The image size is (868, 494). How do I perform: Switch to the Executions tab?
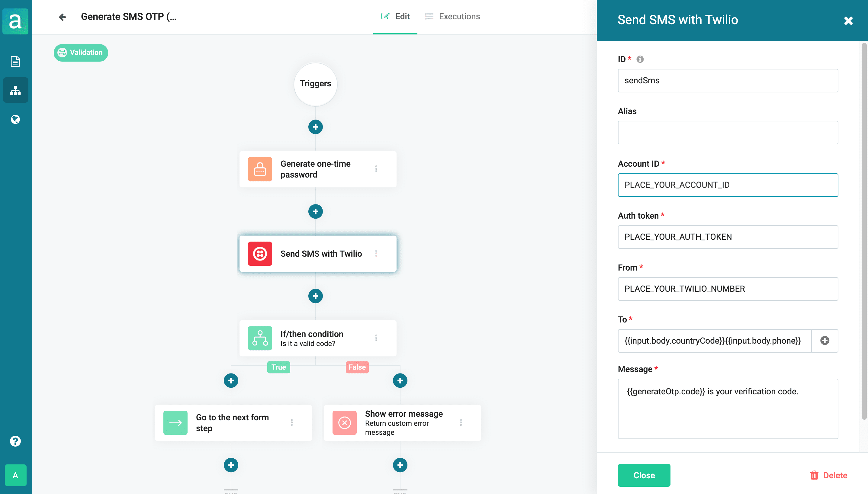pos(452,17)
